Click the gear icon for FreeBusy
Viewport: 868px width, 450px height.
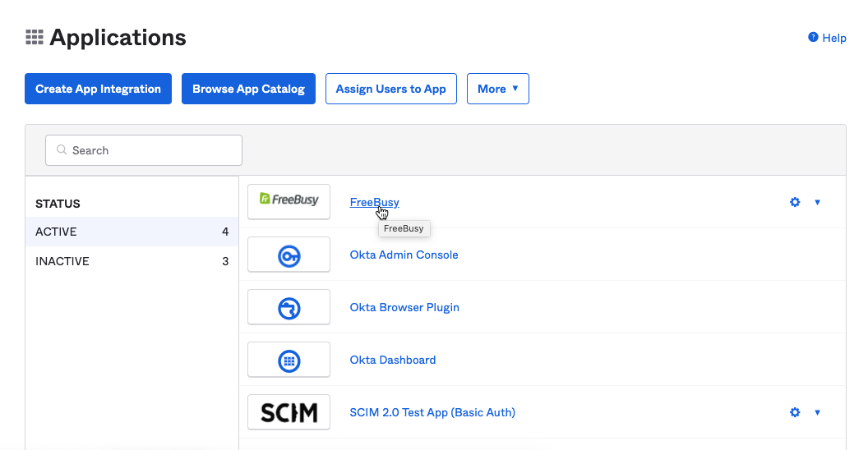coord(795,202)
